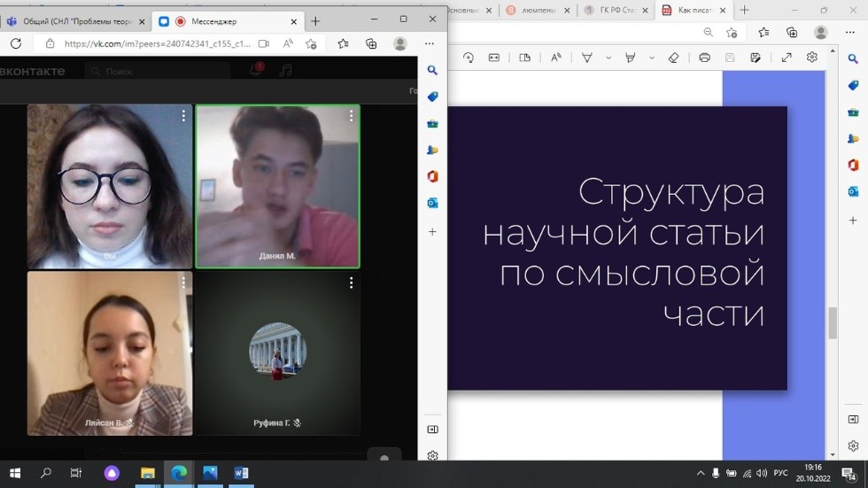
Task: Rotate the PDF page with toolbar icon
Action: (469, 58)
